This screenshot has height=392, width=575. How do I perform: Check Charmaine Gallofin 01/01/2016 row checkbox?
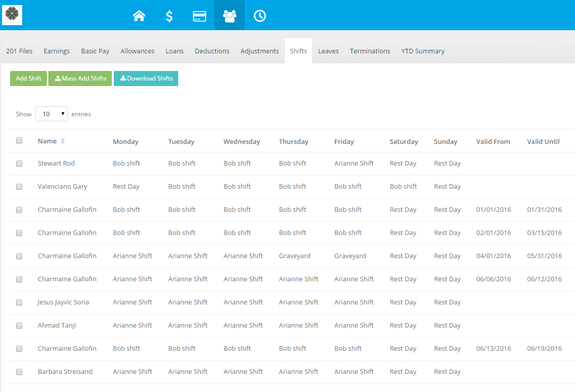19,209
